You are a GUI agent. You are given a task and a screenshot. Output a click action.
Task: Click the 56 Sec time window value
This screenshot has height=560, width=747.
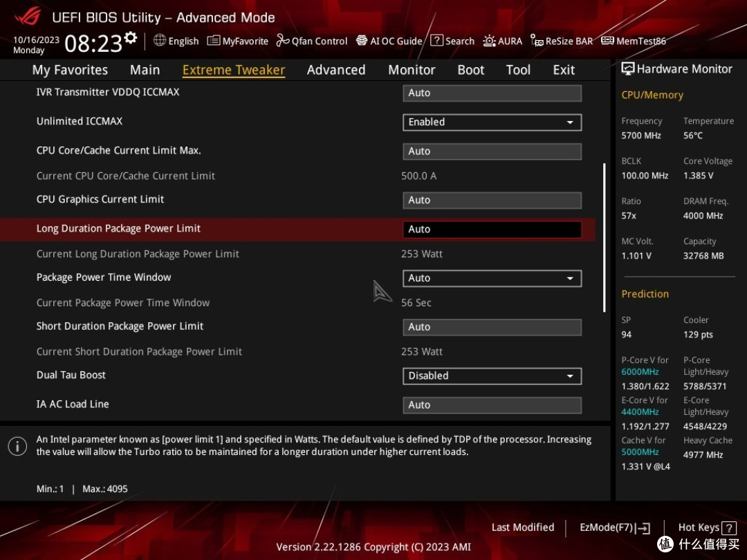416,303
